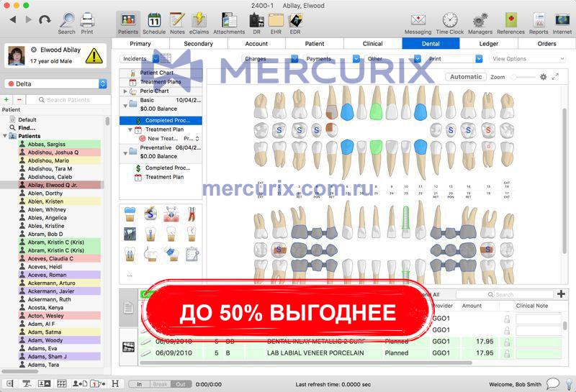Image resolution: width=576 pixels, height=392 pixels.
Task: Select the implant post procedure icon
Action: point(150,234)
